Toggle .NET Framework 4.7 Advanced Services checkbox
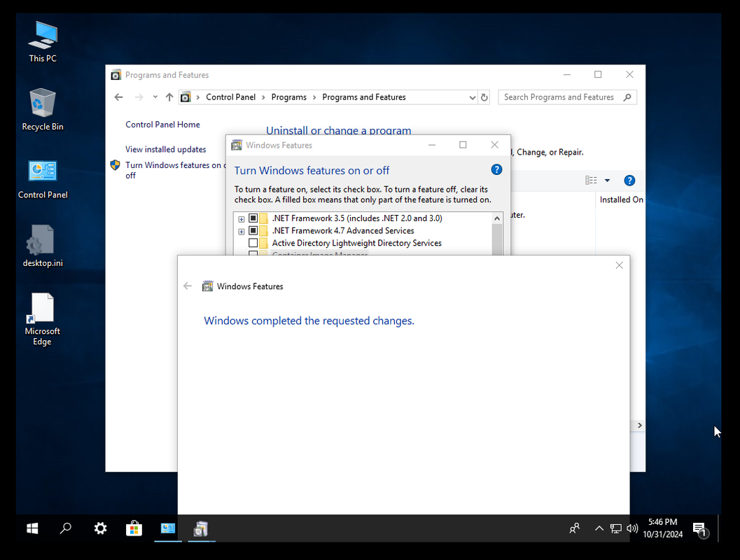The width and height of the screenshot is (740, 560). pyautogui.click(x=253, y=231)
